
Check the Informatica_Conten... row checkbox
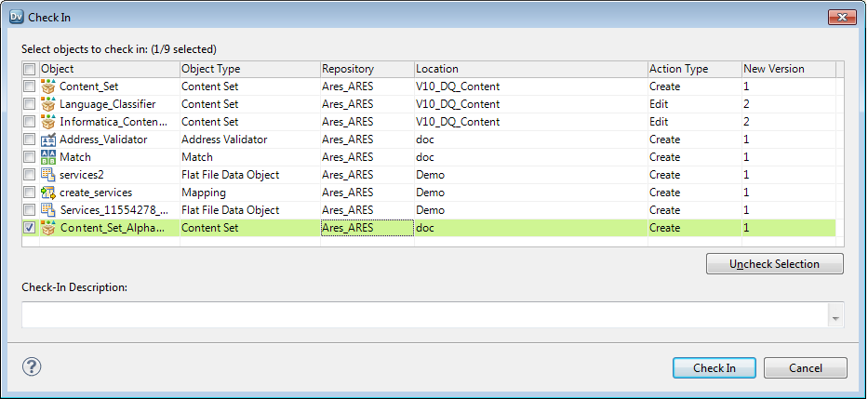30,122
